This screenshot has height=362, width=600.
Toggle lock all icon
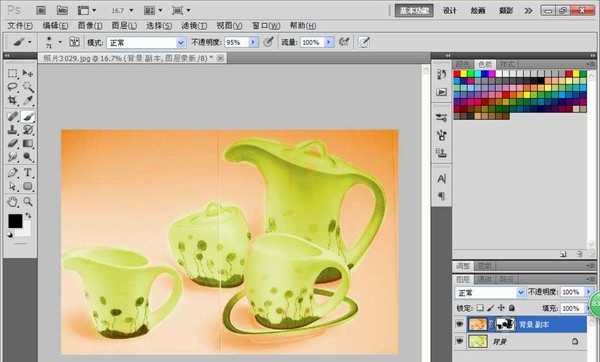tap(512, 308)
